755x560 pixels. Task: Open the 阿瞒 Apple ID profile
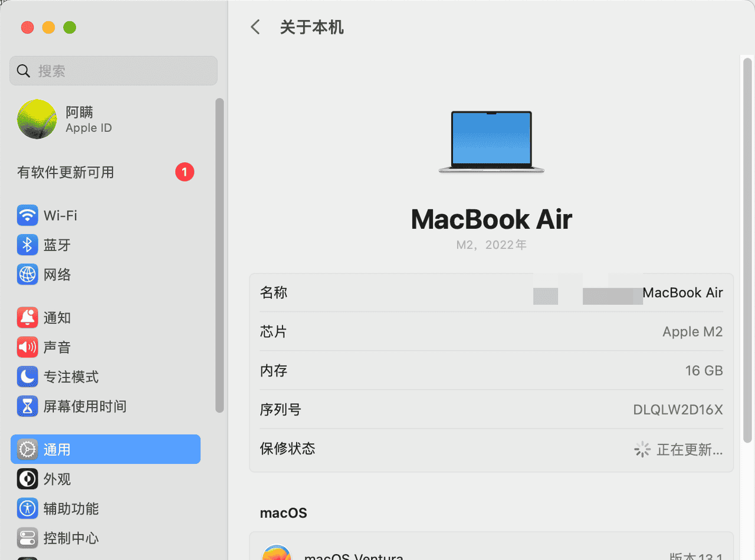coord(71,118)
